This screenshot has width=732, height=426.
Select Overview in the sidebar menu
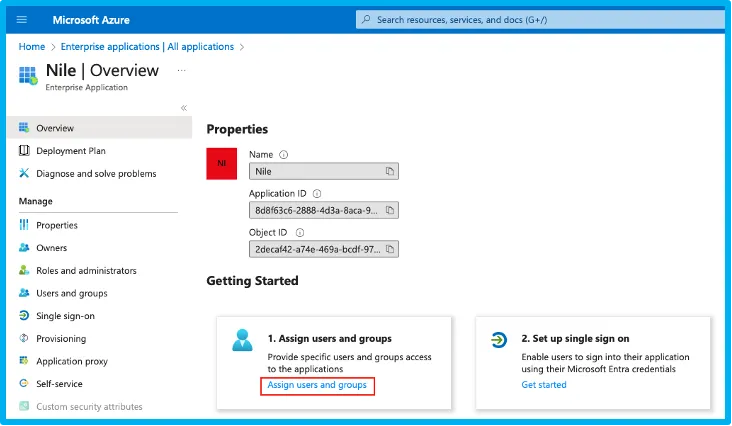(99, 128)
